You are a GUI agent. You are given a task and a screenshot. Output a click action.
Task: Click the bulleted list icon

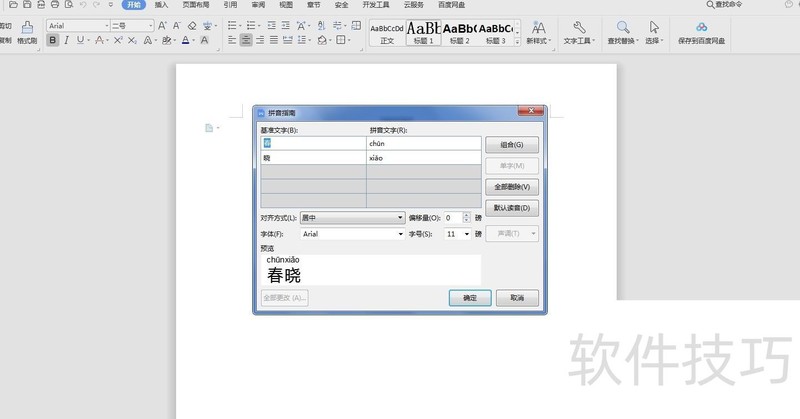click(232, 25)
